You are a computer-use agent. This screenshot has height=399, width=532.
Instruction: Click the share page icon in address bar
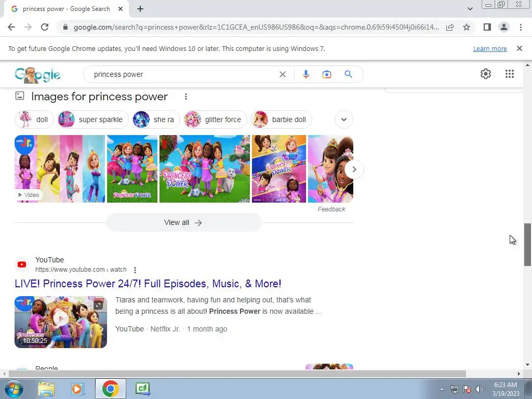(450, 27)
